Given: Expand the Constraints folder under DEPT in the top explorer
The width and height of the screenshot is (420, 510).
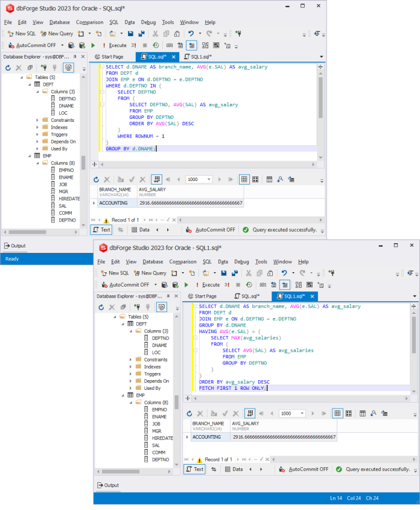Looking at the screenshot, I should [x=37, y=120].
